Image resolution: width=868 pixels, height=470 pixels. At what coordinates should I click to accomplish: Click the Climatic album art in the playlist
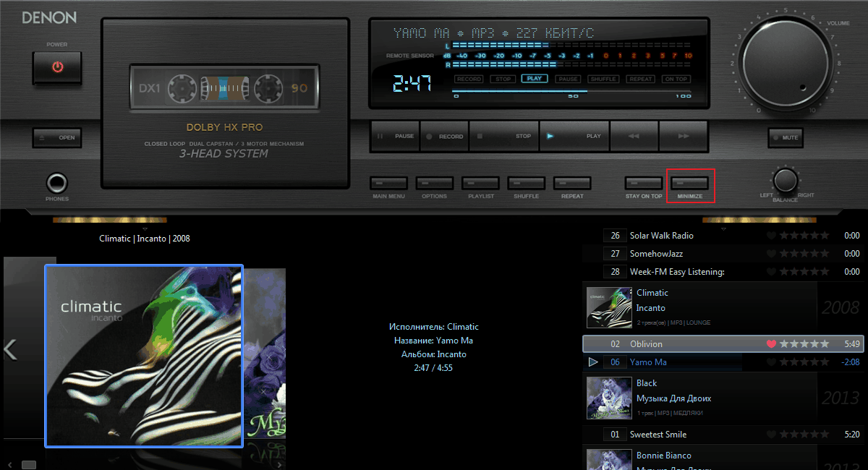[x=609, y=308]
